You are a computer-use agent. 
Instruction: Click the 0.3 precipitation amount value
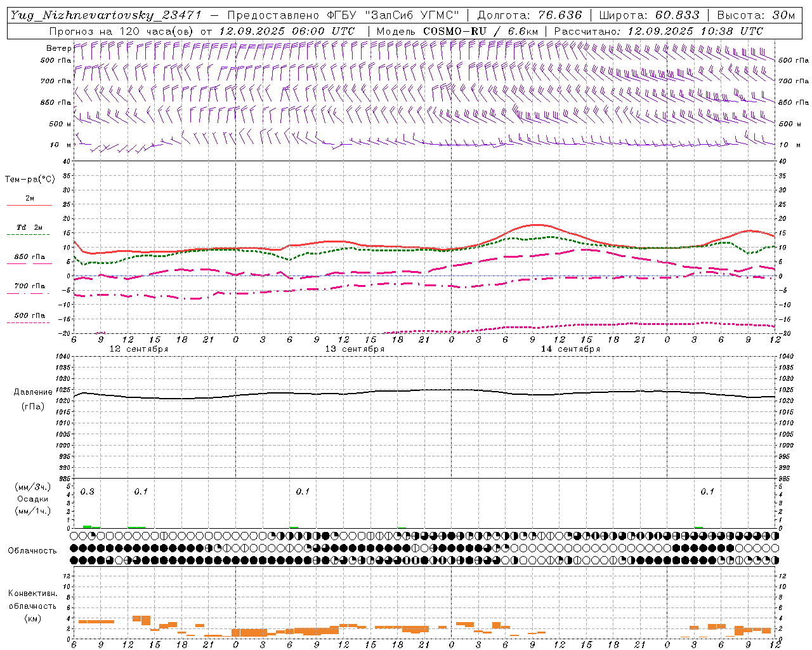[87, 491]
